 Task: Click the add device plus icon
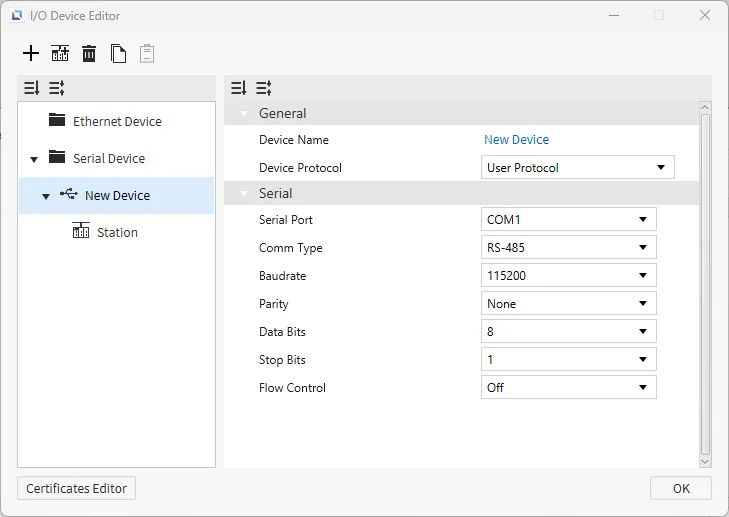pos(31,54)
